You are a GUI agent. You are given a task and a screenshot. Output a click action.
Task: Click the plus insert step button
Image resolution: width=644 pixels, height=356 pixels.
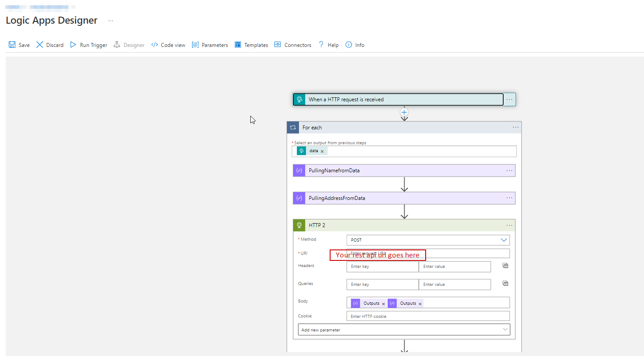pyautogui.click(x=404, y=112)
